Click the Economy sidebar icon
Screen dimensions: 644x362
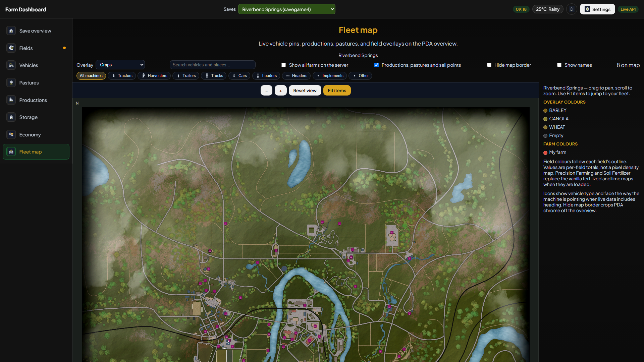(11, 134)
